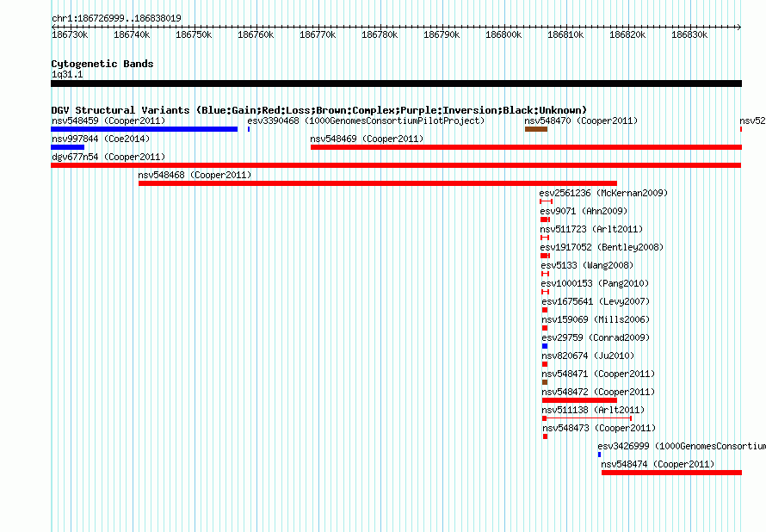
Task: Click esv5133 (Wang2008) label
Action: pyautogui.click(x=587, y=265)
